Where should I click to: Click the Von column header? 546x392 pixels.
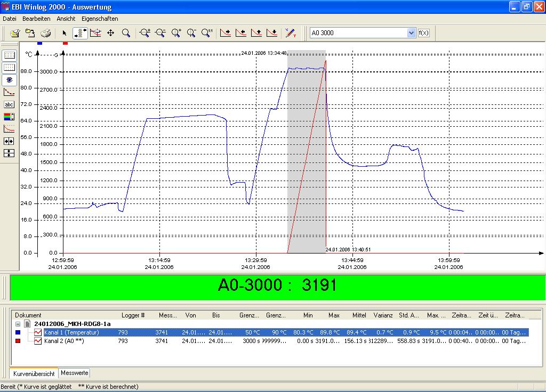[x=190, y=315]
